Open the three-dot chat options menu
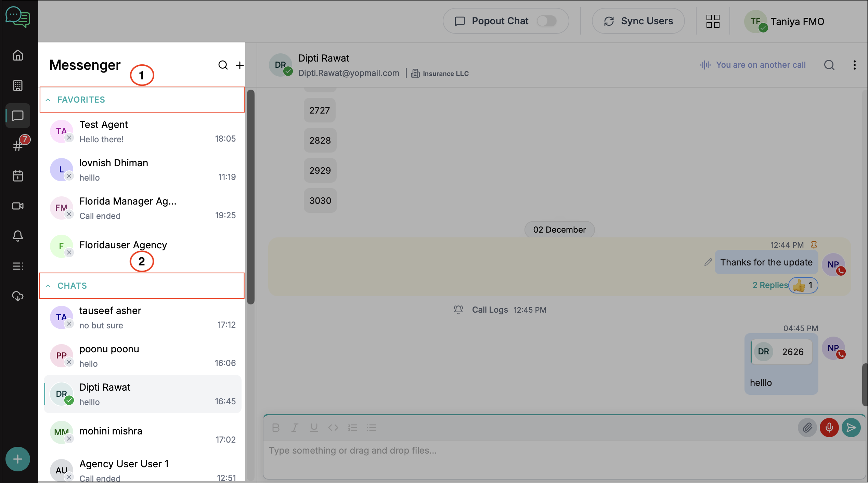The image size is (868, 483). [x=854, y=65]
